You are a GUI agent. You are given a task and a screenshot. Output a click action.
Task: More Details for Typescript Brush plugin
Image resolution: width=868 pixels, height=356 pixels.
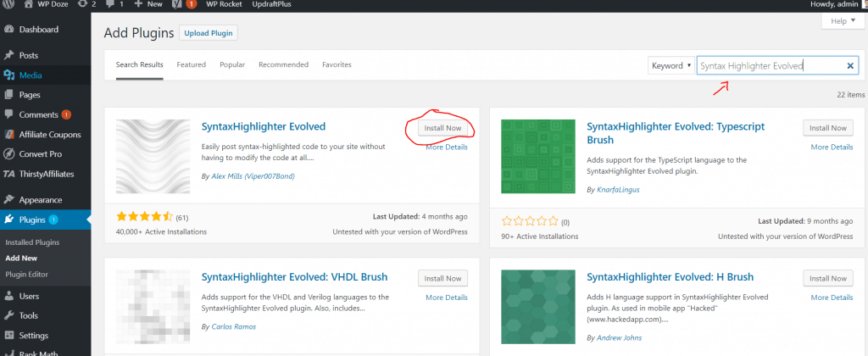(832, 147)
